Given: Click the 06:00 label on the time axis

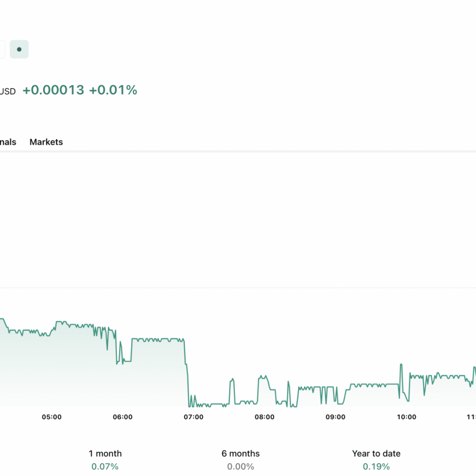Looking at the screenshot, I should coord(123,417).
